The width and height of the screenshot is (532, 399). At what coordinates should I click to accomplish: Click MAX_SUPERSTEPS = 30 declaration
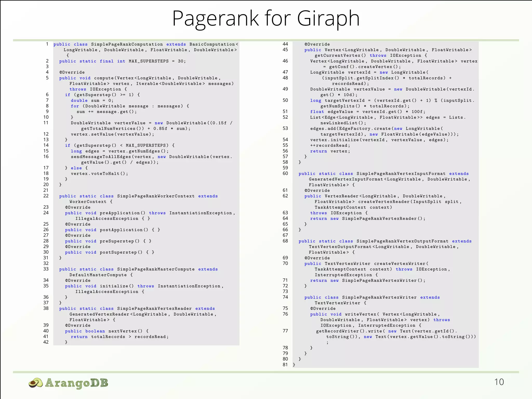(157, 61)
